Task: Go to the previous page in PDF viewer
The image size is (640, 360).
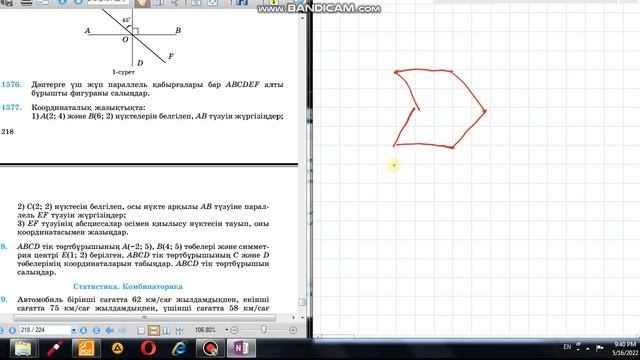Action: pyautogui.click(x=12, y=330)
